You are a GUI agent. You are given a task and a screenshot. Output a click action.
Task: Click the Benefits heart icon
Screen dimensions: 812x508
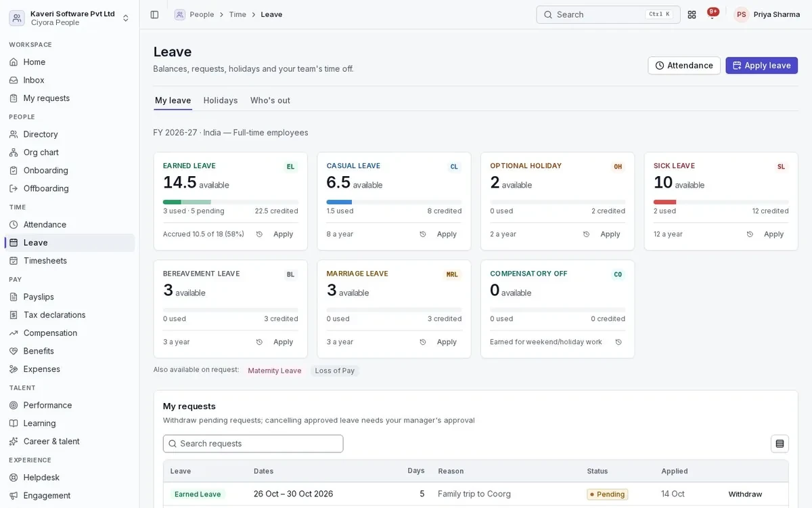14,351
